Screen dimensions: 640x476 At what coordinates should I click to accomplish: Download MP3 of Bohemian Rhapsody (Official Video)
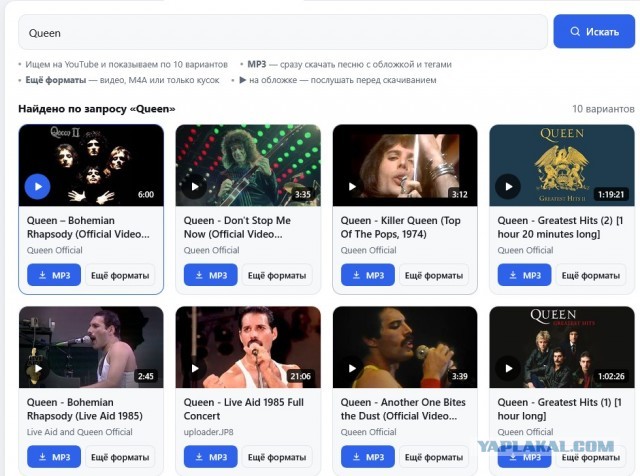(54, 275)
